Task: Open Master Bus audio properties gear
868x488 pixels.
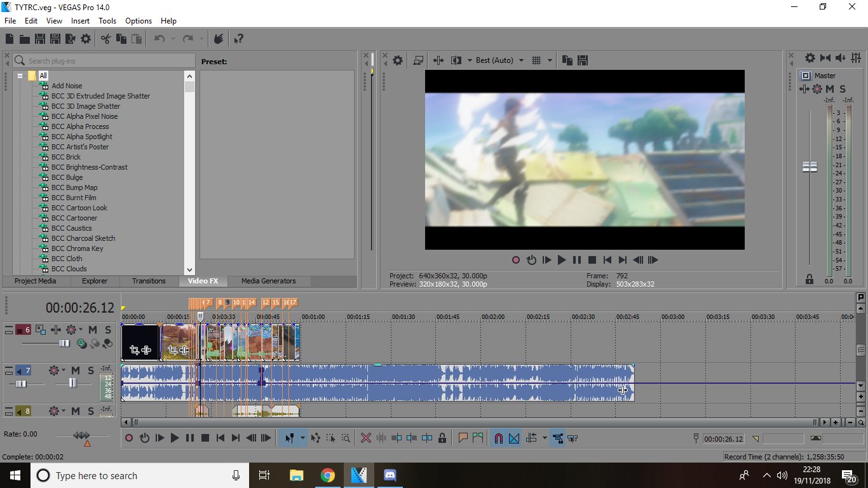Action: (x=810, y=58)
